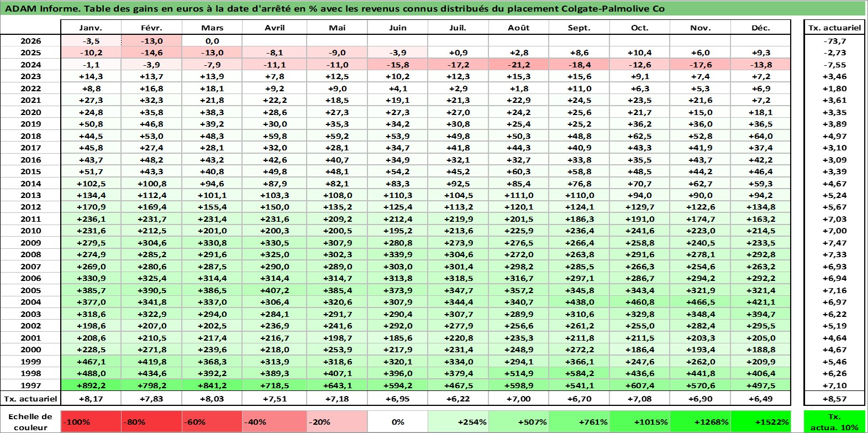
Task: Click the -60% color scale swatch
Action: (x=212, y=422)
